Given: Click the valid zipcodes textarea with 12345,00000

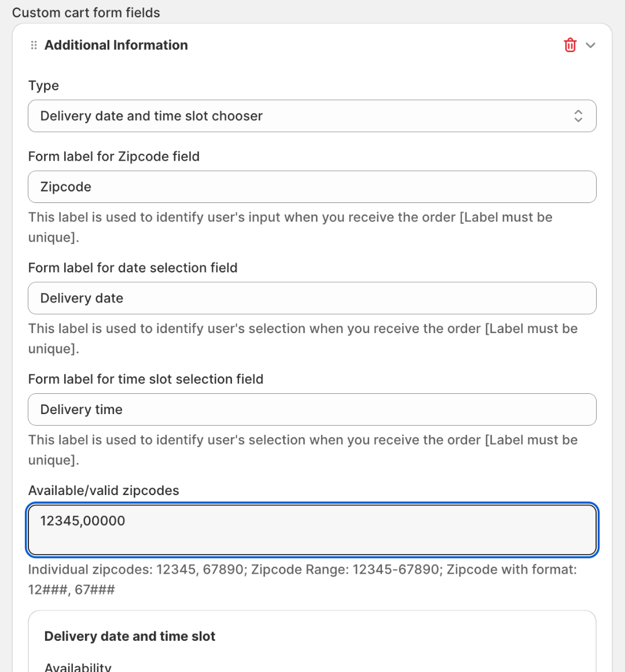Looking at the screenshot, I should pos(311,530).
